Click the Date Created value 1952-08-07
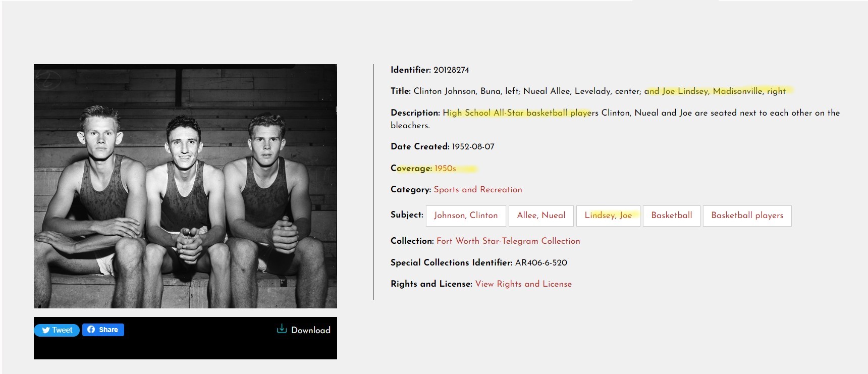Screen dimensions: 868x374 473,146
